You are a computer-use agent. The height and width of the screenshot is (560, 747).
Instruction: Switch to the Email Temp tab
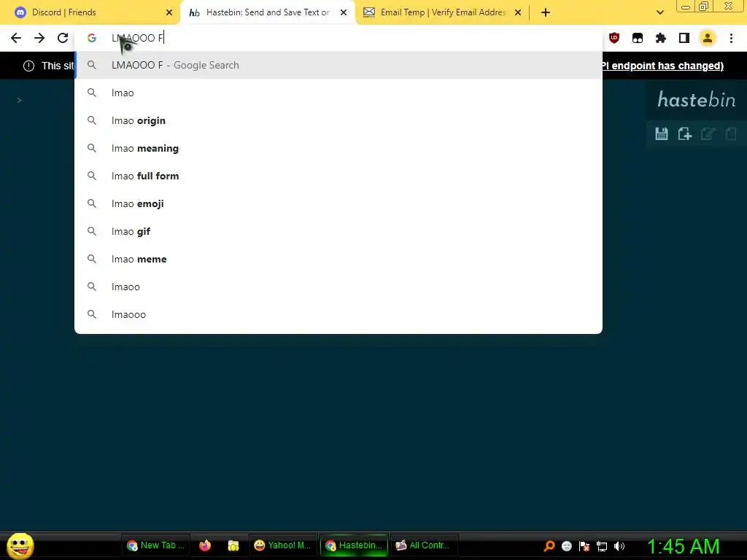442,12
